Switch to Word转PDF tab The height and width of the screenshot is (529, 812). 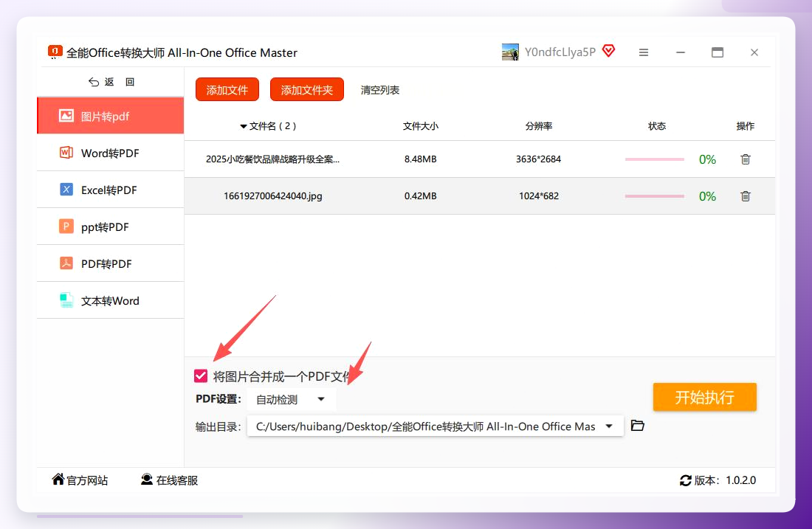coord(111,153)
